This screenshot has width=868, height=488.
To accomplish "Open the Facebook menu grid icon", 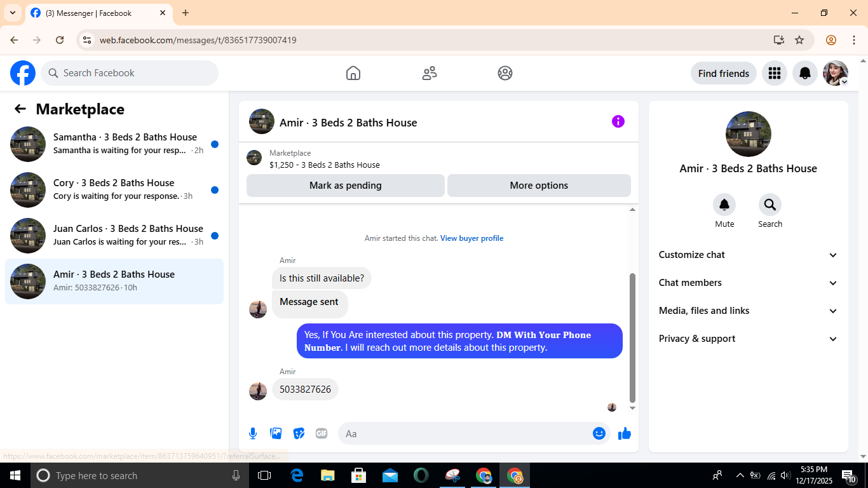I will point(774,73).
